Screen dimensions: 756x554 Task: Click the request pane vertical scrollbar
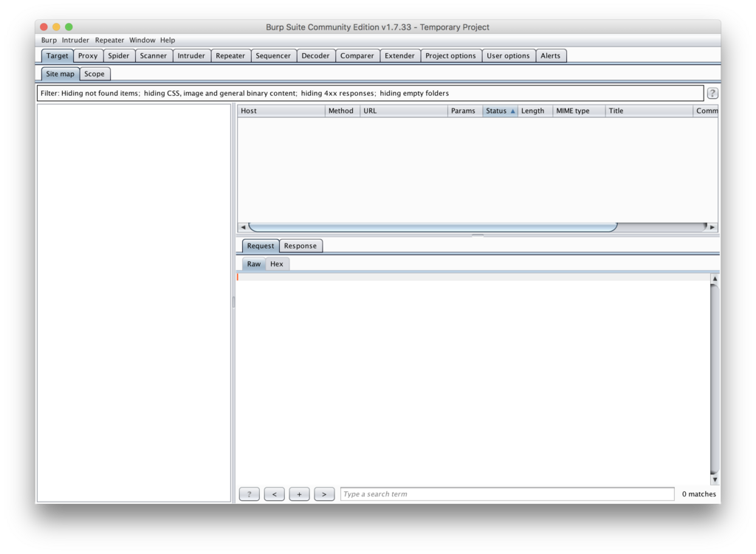coord(715,378)
